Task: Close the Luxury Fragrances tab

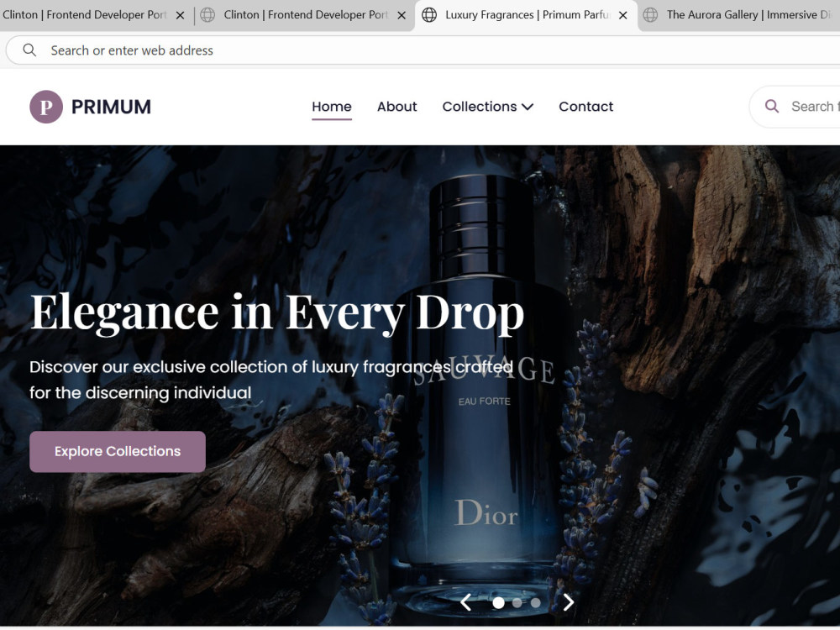Action: pyautogui.click(x=623, y=15)
